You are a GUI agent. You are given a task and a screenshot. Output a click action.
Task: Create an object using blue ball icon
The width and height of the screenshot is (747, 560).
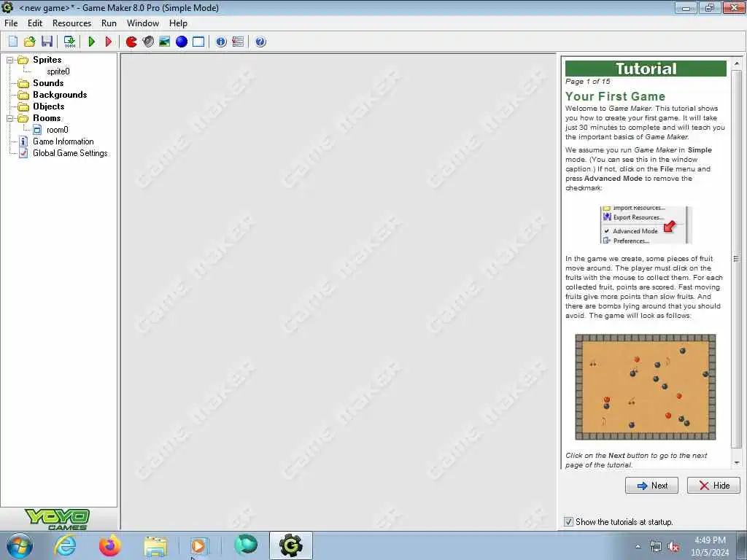[182, 42]
